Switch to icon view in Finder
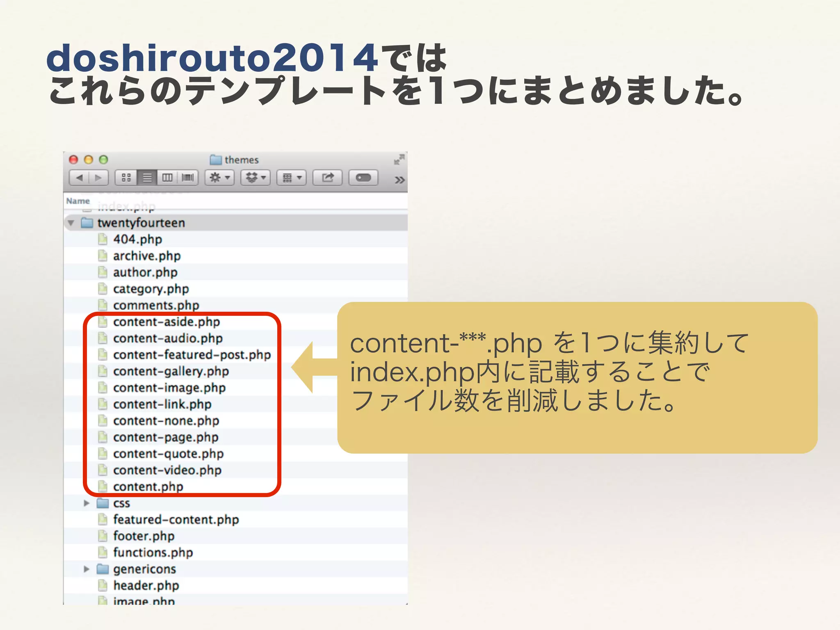Image resolution: width=840 pixels, height=630 pixels. point(126,178)
